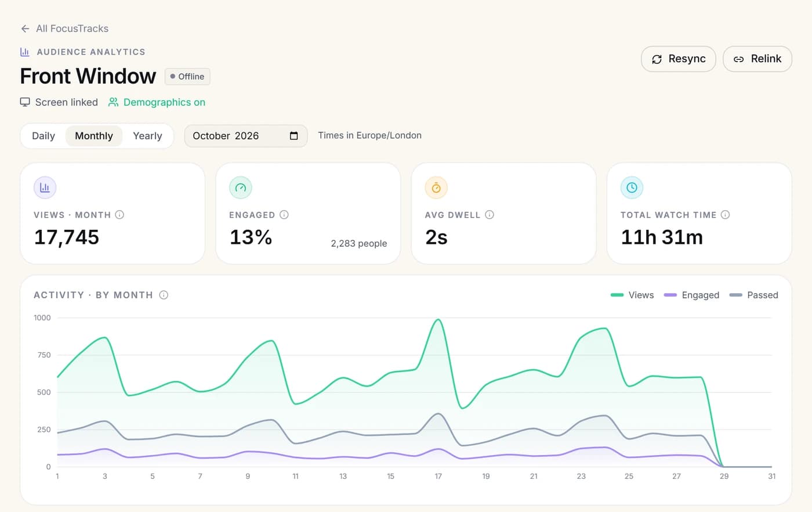Screen dimensions: 812x512
Task: Click the Views peak at day 17
Action: 438,320
